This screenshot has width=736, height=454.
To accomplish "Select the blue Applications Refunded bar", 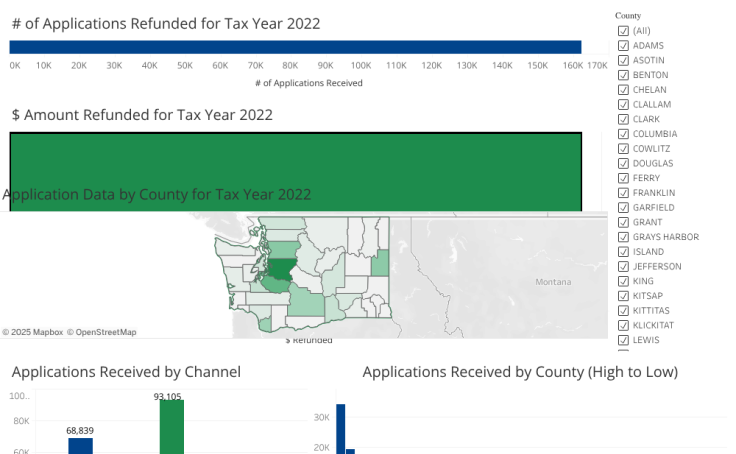I will click(x=295, y=47).
